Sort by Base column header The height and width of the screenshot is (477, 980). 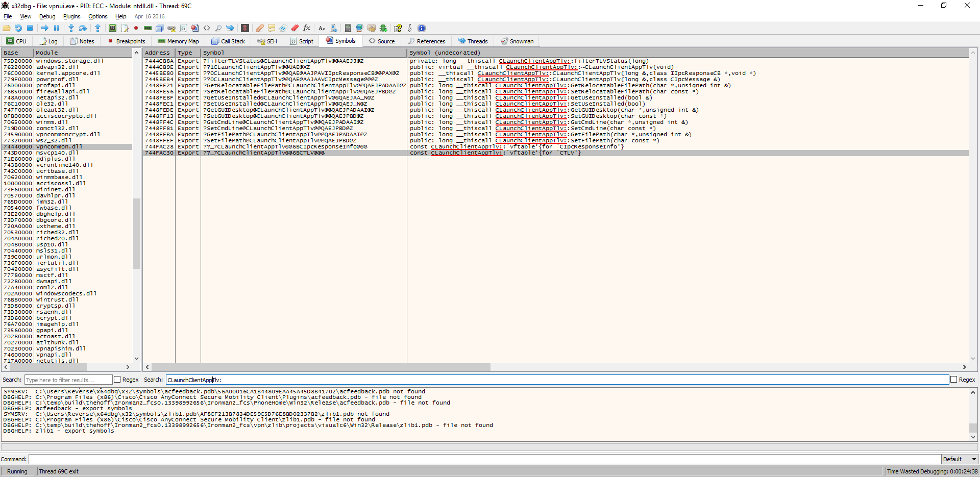[18, 53]
